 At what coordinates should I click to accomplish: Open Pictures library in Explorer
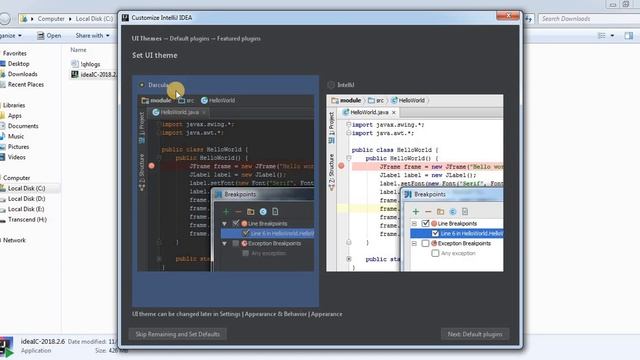point(18,147)
